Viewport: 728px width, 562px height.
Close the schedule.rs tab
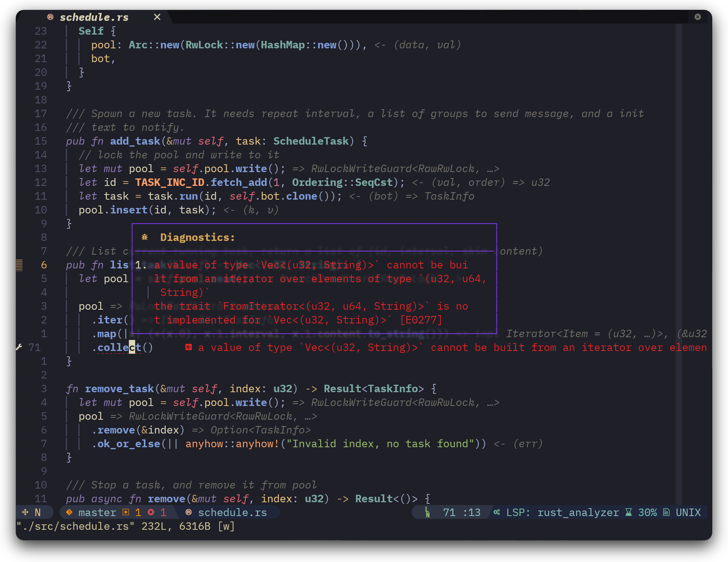[x=157, y=17]
